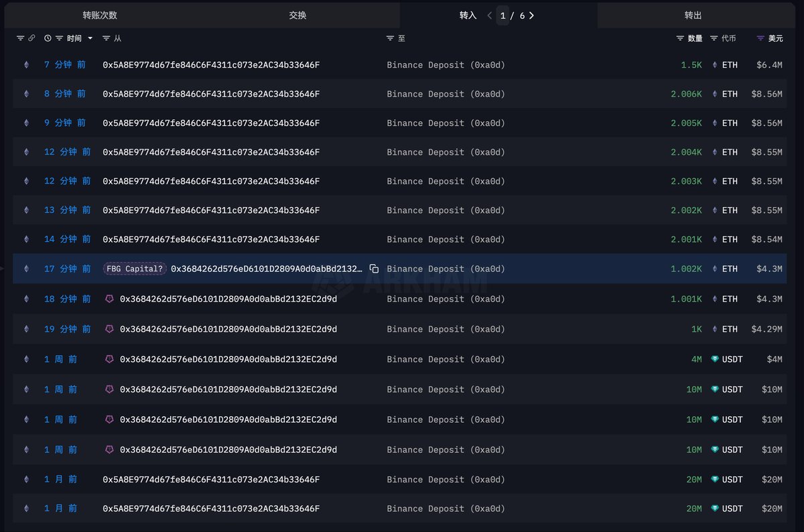The width and height of the screenshot is (804, 532).
Task: Click the pink entity icon in the 18 分钟前 row
Action: (x=110, y=299)
